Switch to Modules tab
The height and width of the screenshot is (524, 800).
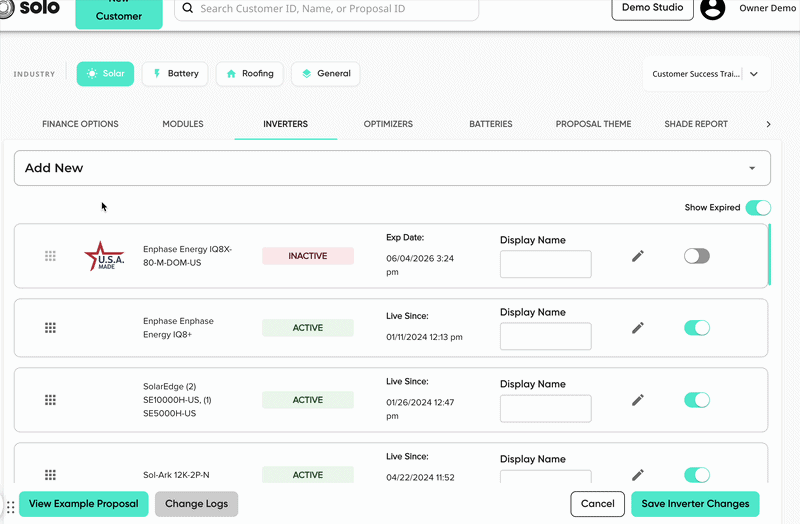pyautogui.click(x=183, y=124)
